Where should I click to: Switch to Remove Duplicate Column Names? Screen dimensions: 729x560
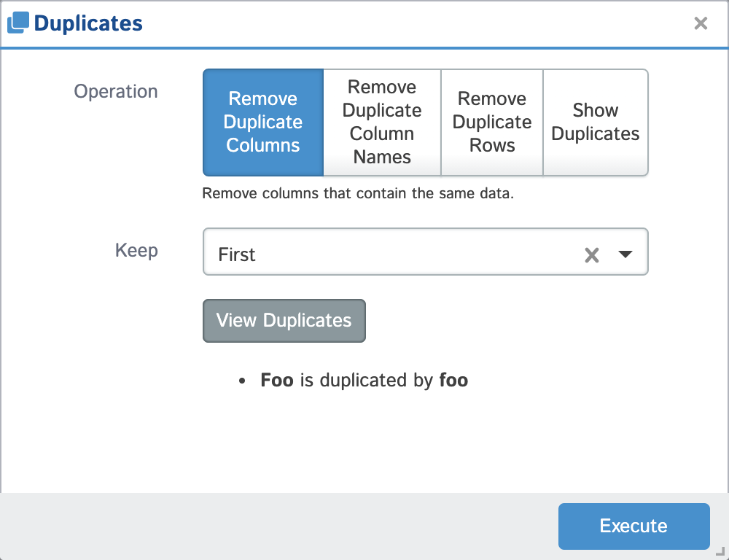click(382, 122)
